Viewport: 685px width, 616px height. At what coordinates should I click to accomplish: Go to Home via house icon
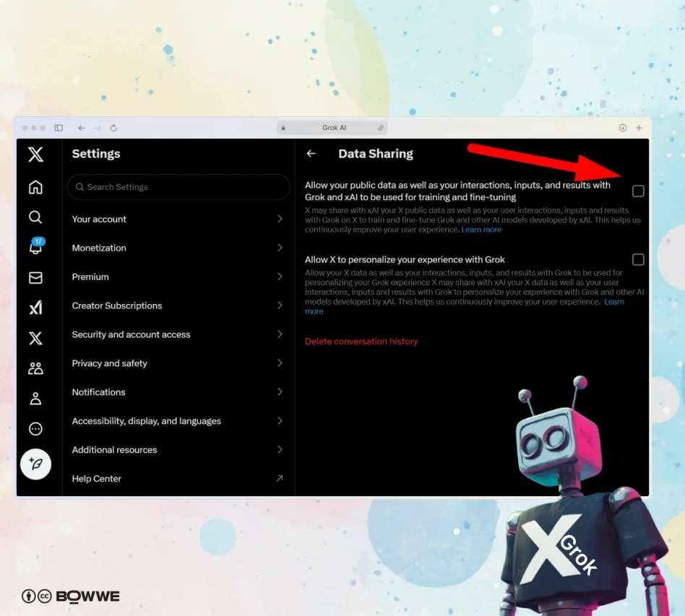coord(36,187)
